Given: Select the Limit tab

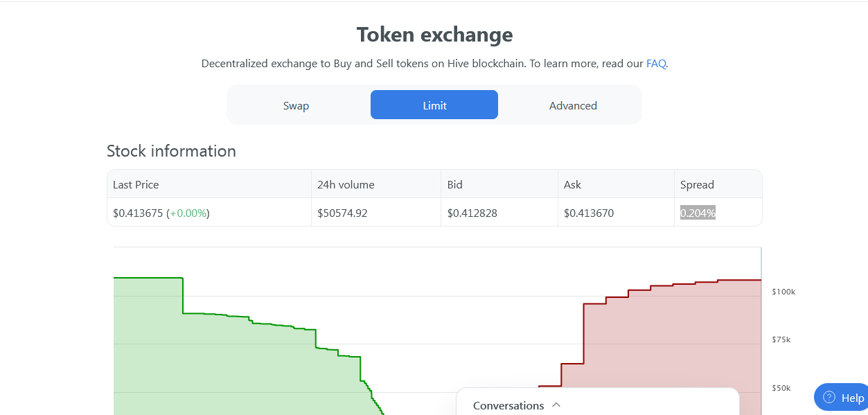Looking at the screenshot, I should tap(434, 105).
